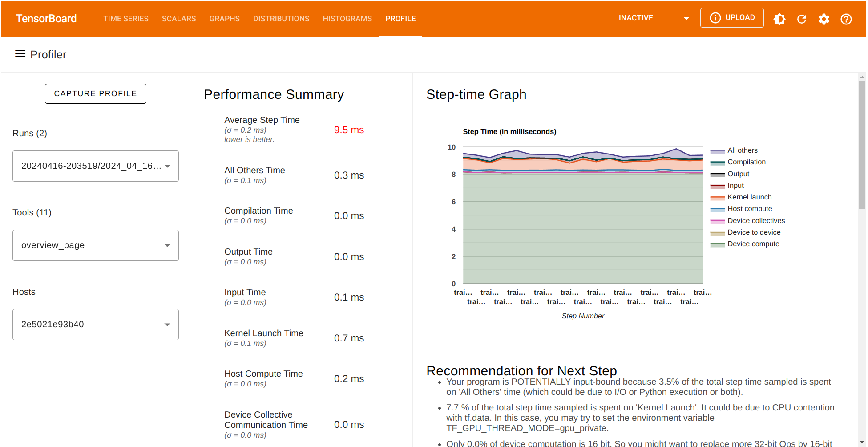Click the Tools (11) label

tap(32, 212)
